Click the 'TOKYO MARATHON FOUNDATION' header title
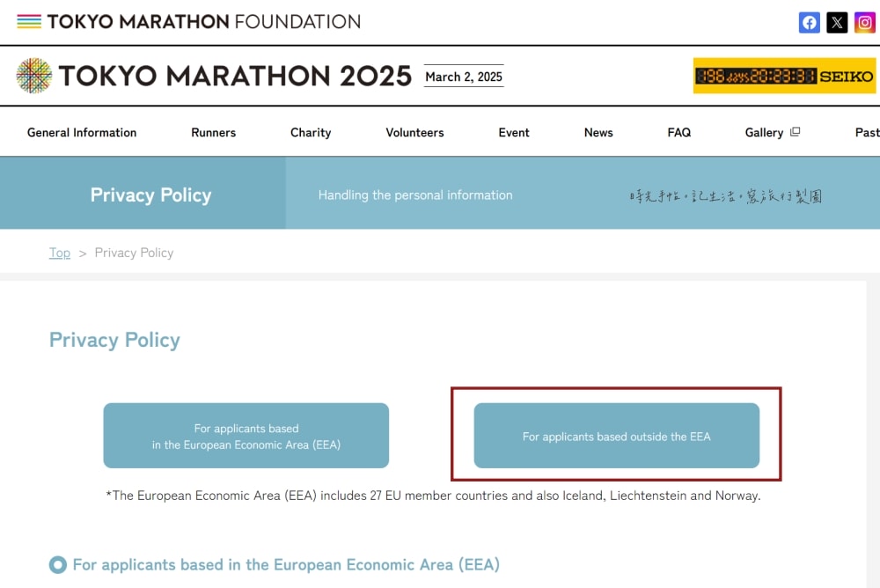 pyautogui.click(x=204, y=21)
